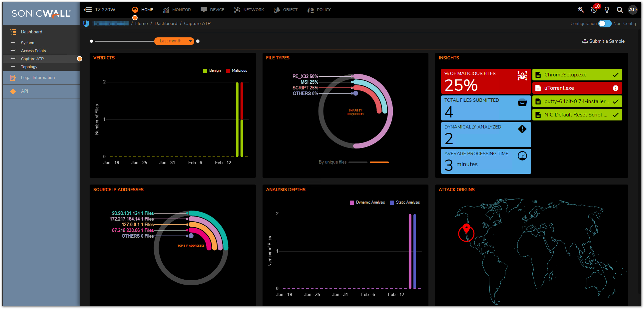Viewport: 644px width, 309px height.
Task: Open the uTorrent.exe malicious file entry
Action: [577, 88]
